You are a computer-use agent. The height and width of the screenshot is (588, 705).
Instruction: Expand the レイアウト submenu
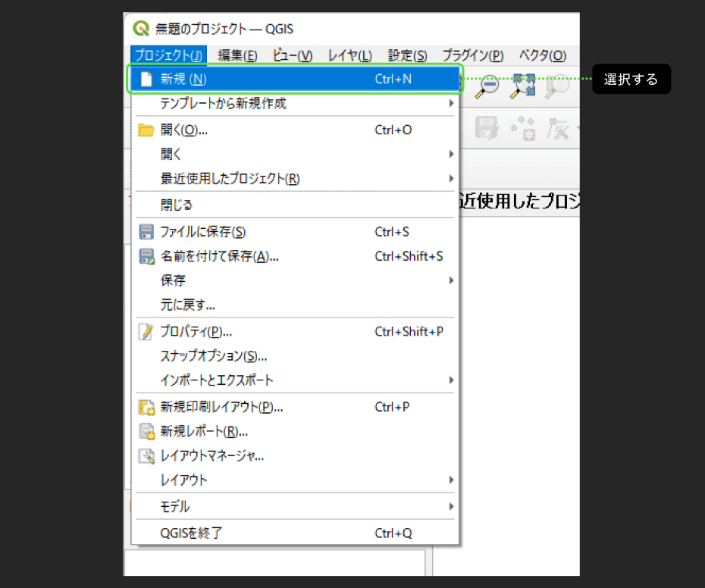295,480
